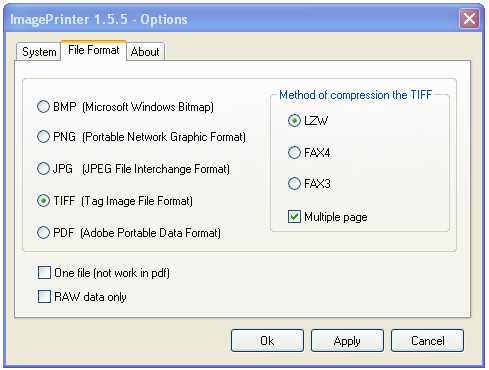489x370 pixels.
Task: Click the ImagePrinter 1.5.5 - Options title
Action: tap(99, 19)
